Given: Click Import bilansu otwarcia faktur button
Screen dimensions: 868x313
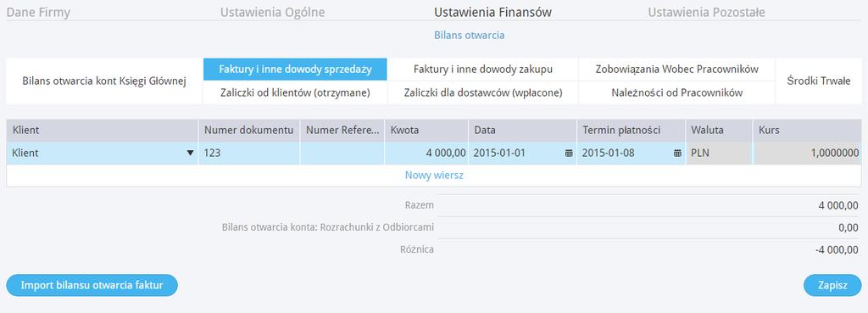Looking at the screenshot, I should [x=92, y=285].
